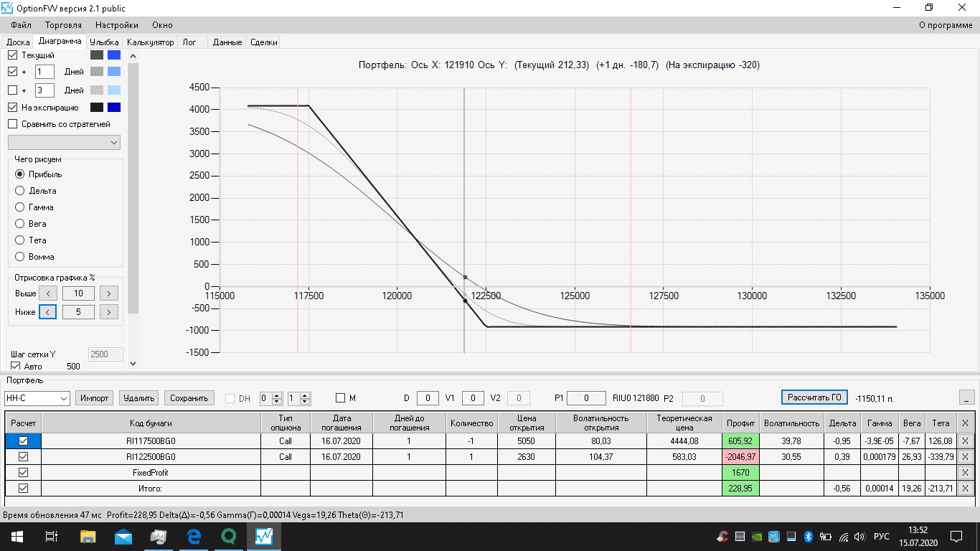Screen dimensions: 980x551
Task: Open Microsoft Edge from the taskbar
Action: [x=194, y=536]
